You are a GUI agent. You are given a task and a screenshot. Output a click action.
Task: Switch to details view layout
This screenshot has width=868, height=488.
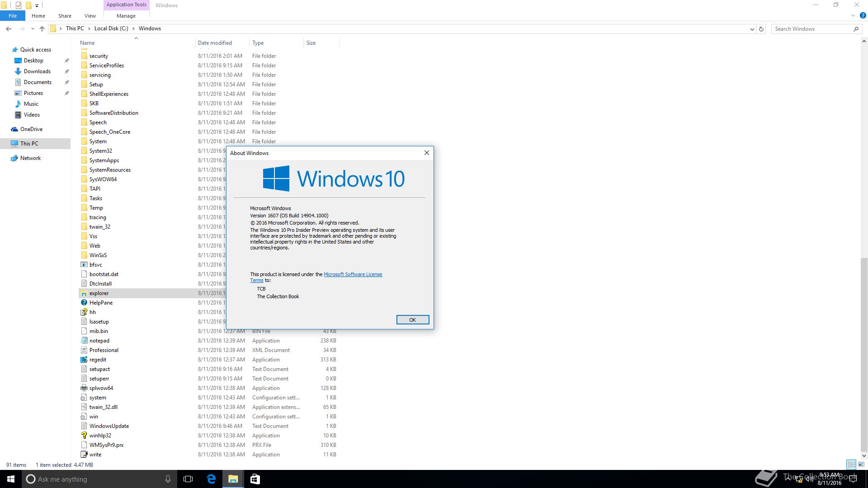click(x=851, y=465)
